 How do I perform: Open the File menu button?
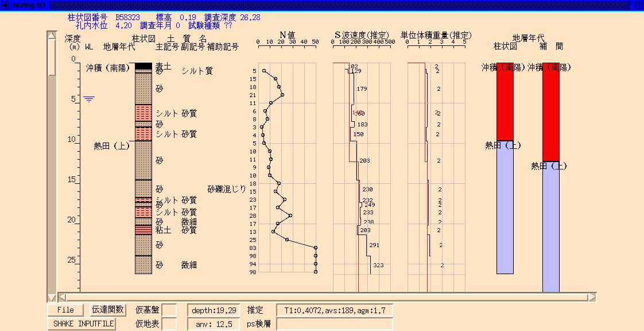tap(65, 310)
